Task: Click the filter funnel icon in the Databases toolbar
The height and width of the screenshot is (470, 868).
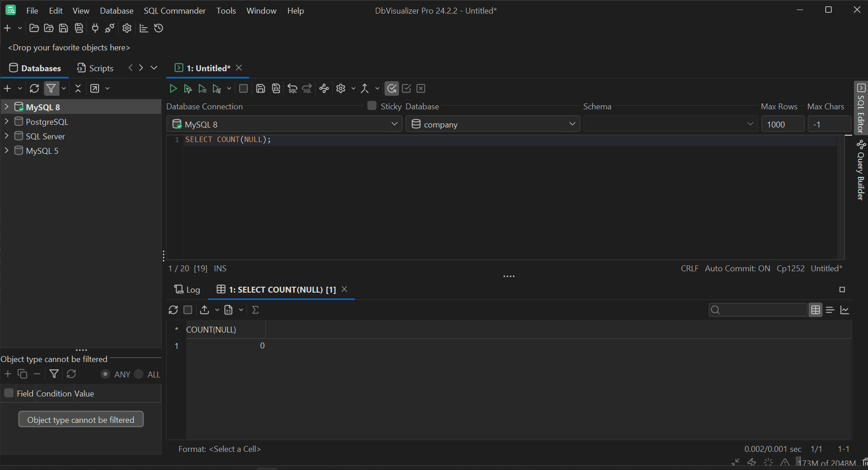Action: pos(51,88)
